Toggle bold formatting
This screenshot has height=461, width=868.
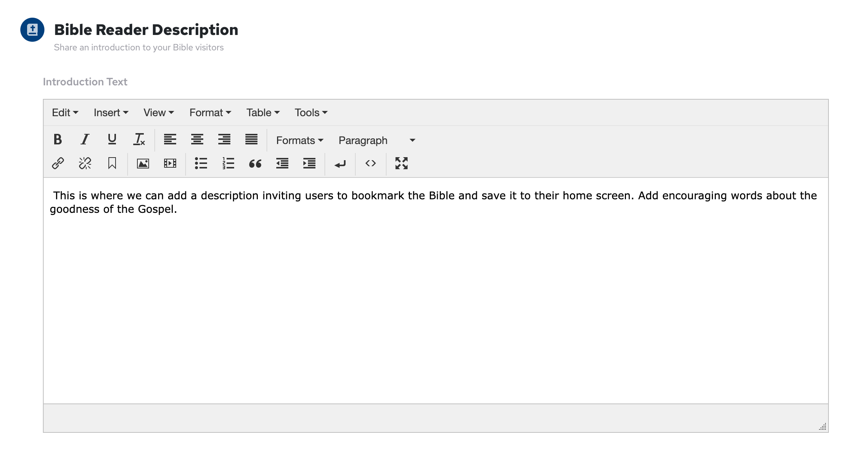58,140
